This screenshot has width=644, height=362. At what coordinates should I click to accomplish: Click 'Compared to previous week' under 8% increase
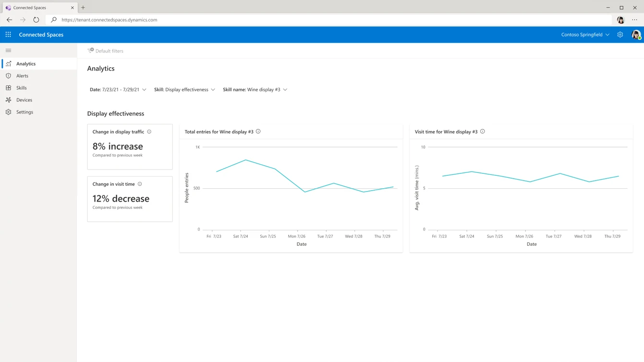tap(117, 156)
